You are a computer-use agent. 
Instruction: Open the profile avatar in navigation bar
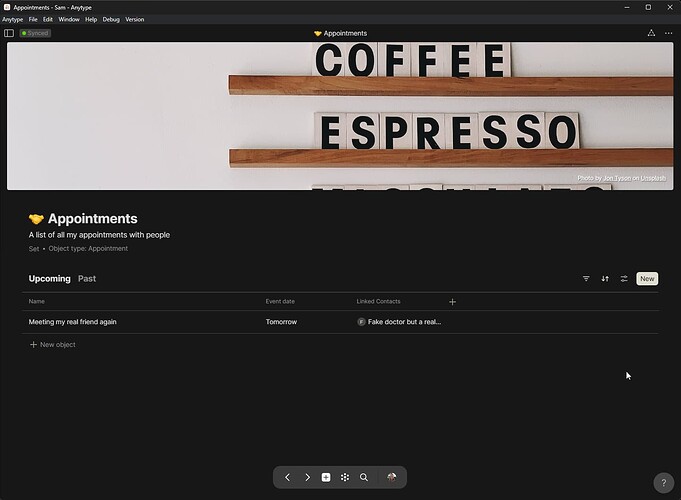pyautogui.click(x=391, y=477)
